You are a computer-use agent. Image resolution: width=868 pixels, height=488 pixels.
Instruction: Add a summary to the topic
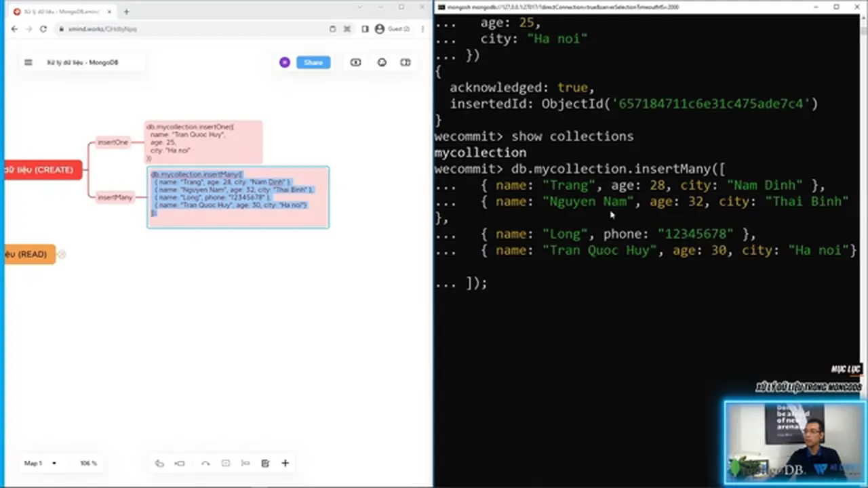pyautogui.click(x=245, y=464)
